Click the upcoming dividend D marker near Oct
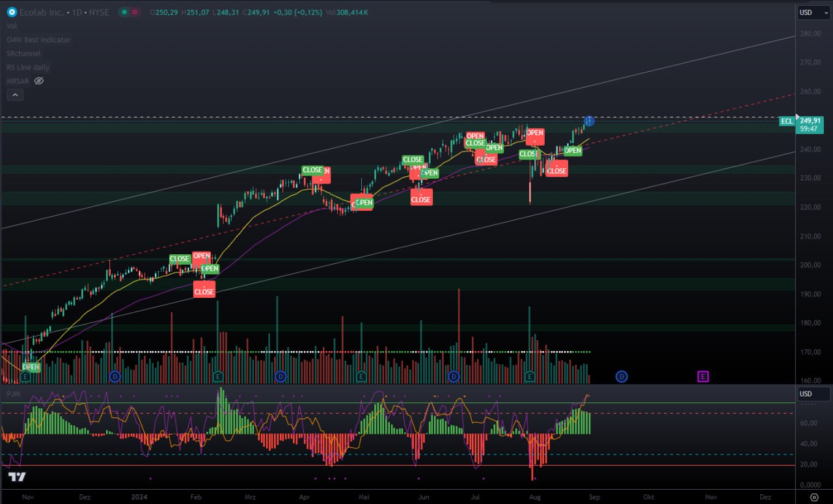Viewport: 833px width, 504px height. [x=621, y=377]
